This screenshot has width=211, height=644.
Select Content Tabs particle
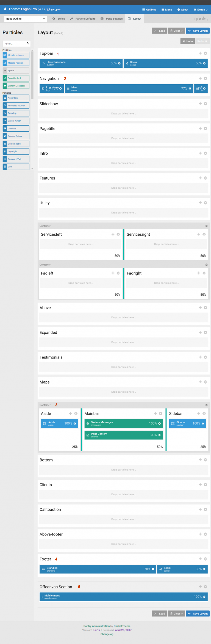(x=16, y=144)
